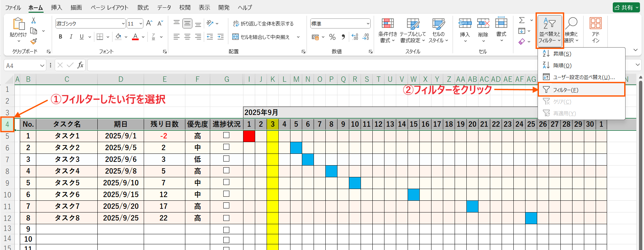644x250 pixels.
Task: Click the red cell in タスク1 row
Action: (x=249, y=136)
